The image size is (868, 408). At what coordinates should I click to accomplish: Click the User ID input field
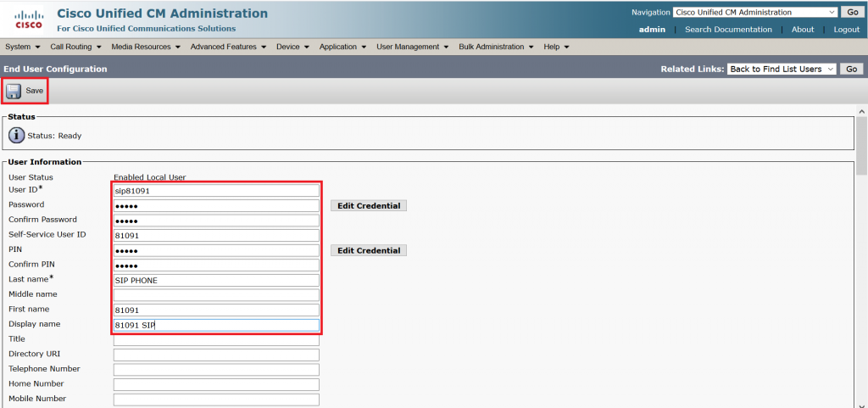pos(216,191)
